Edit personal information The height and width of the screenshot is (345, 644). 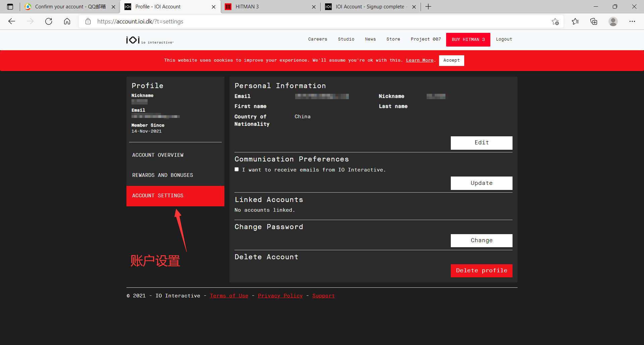coord(482,143)
